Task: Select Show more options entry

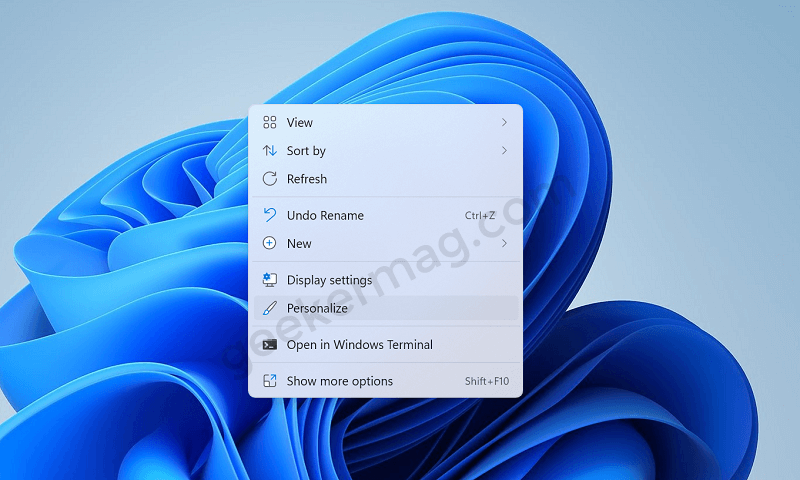Action: point(385,381)
